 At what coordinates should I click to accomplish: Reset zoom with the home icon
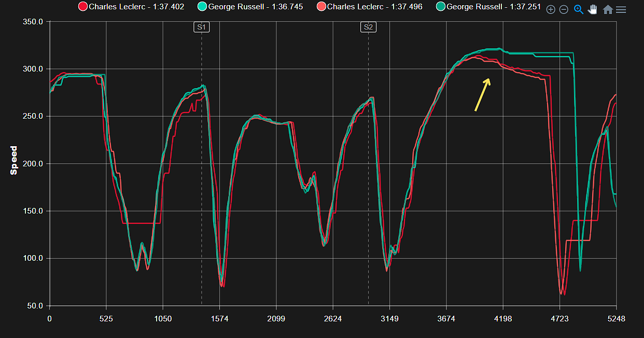608,9
